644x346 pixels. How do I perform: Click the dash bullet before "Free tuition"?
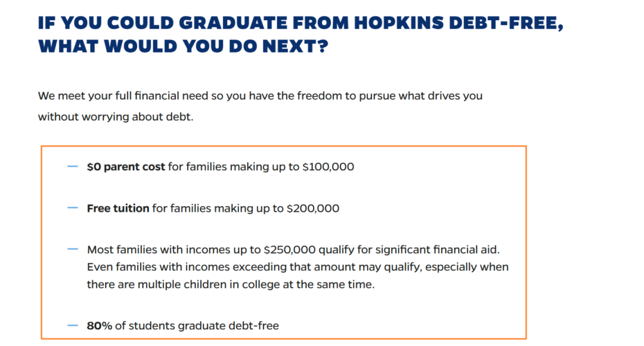tap(73, 208)
